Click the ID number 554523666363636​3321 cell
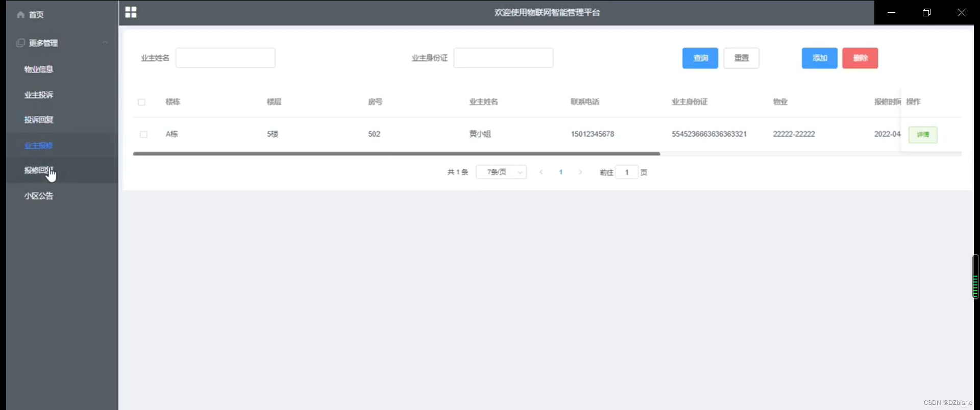The height and width of the screenshot is (410, 980). click(709, 134)
